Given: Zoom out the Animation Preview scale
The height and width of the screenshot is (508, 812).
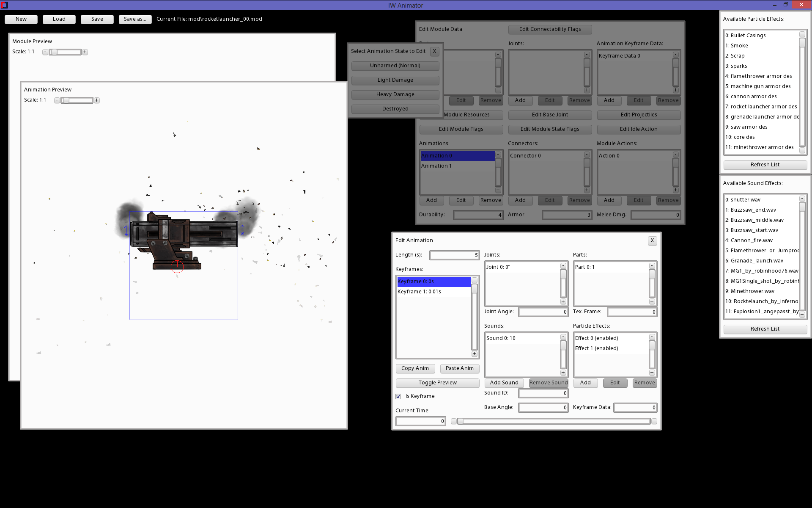Looking at the screenshot, I should point(57,100).
